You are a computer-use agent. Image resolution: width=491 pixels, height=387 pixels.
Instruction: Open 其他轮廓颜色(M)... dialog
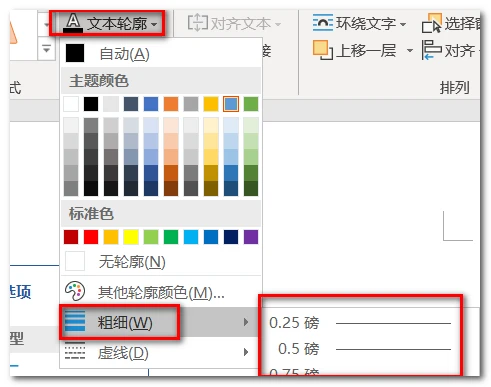pyautogui.click(x=161, y=292)
